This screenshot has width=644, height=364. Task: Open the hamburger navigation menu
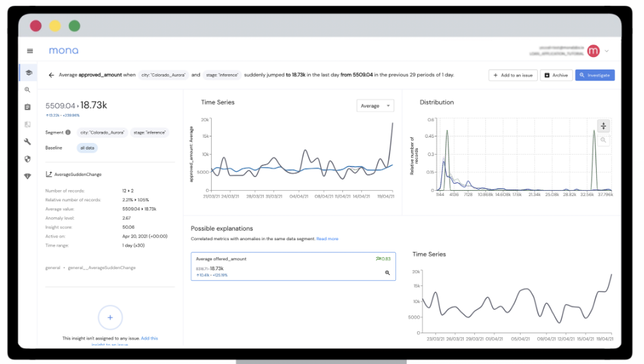click(30, 51)
